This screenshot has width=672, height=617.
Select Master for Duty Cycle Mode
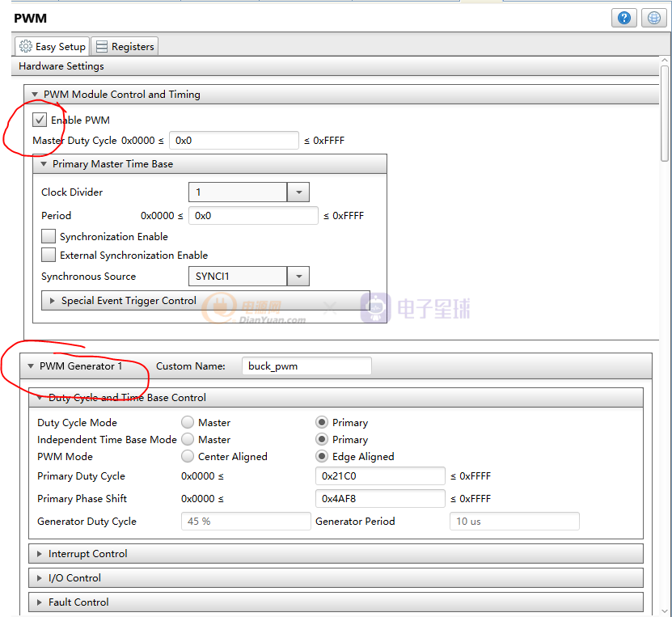(188, 423)
